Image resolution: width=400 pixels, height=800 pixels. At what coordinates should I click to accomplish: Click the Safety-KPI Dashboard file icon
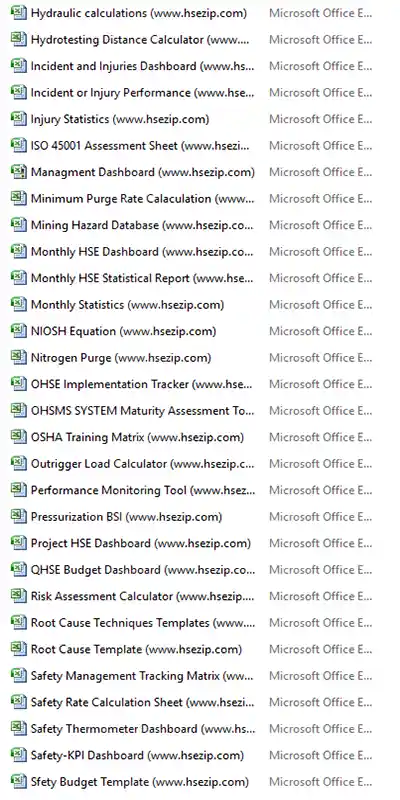[19, 756]
